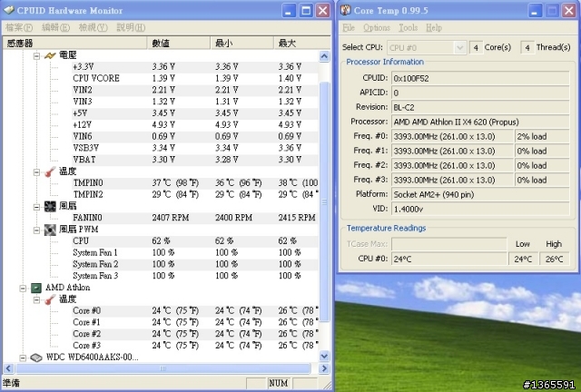Click the lightning voltage icon in HWMonitor
The height and width of the screenshot is (392, 581).
click(x=50, y=55)
